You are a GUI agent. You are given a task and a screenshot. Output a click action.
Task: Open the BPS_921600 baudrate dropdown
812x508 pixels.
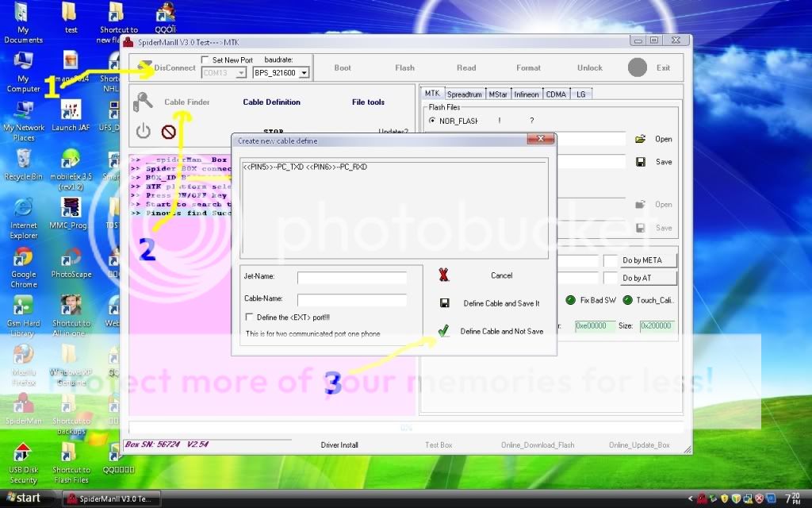point(304,72)
